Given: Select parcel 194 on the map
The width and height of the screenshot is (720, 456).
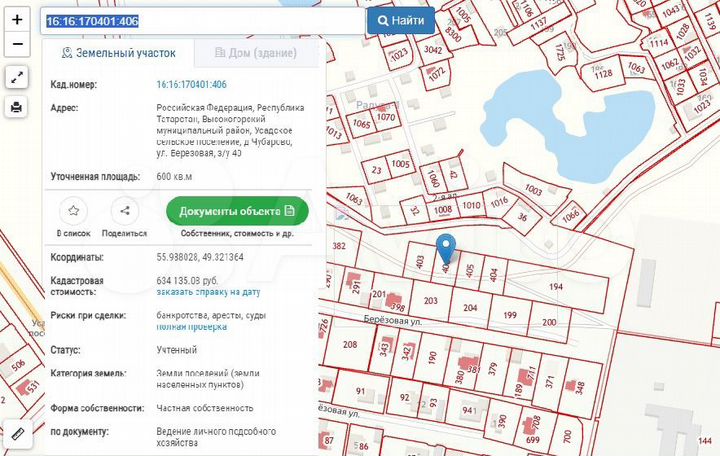Looking at the screenshot, I should click(555, 287).
